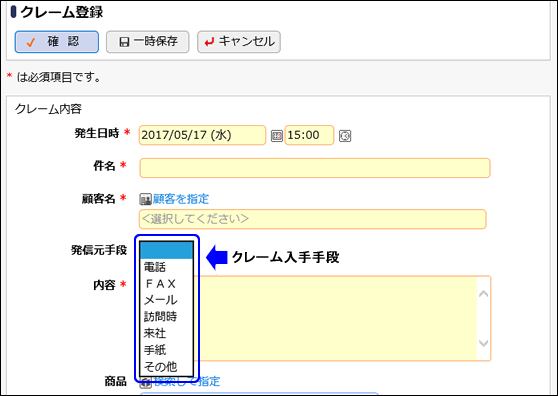Screen dimensions: 558x396
Task: Click the 一時保存 temporary save button
Action: click(148, 42)
